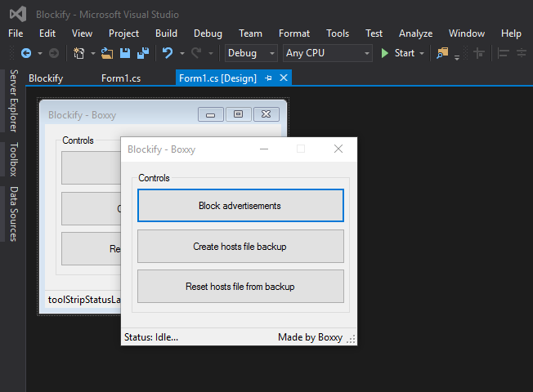Click the New Project icon

78,53
